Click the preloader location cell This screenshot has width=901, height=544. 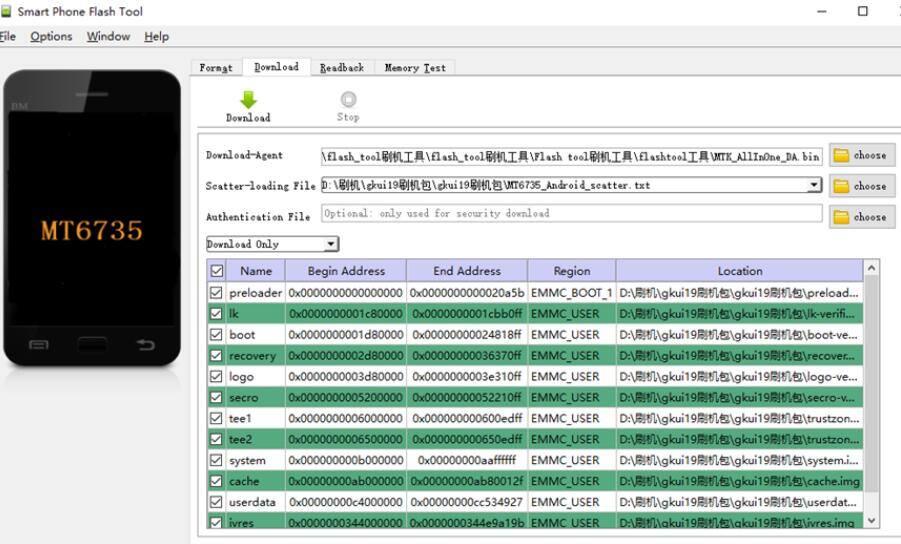pos(740,292)
